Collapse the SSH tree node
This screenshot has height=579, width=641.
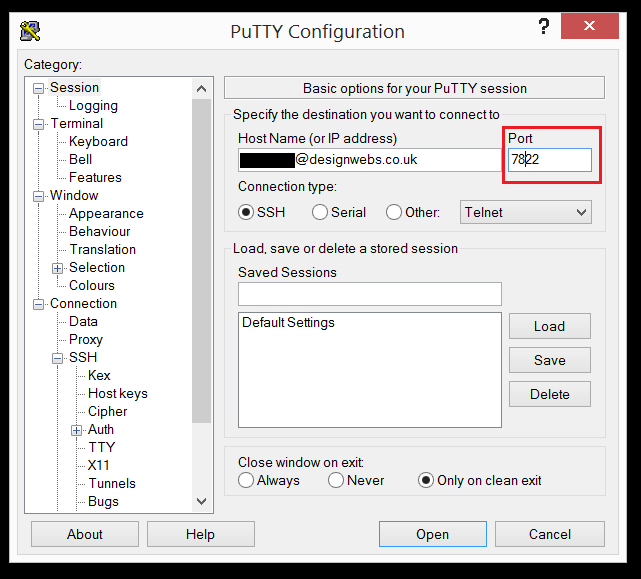point(58,358)
